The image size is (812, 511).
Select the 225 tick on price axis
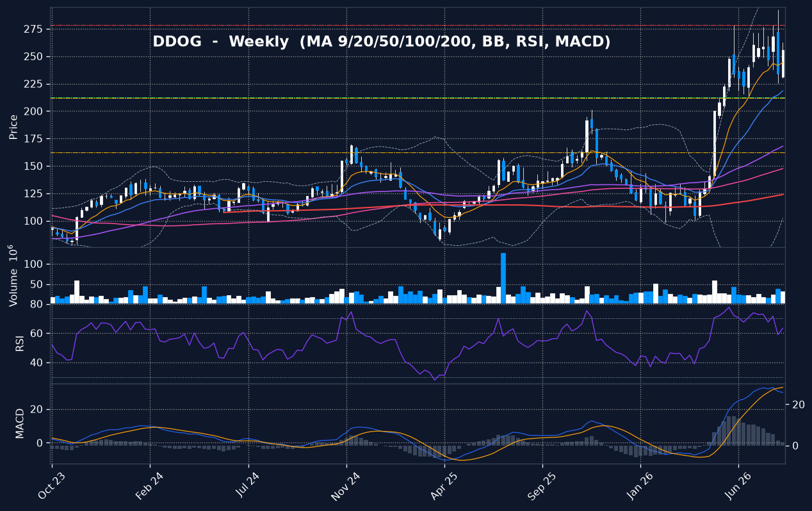(x=35, y=84)
